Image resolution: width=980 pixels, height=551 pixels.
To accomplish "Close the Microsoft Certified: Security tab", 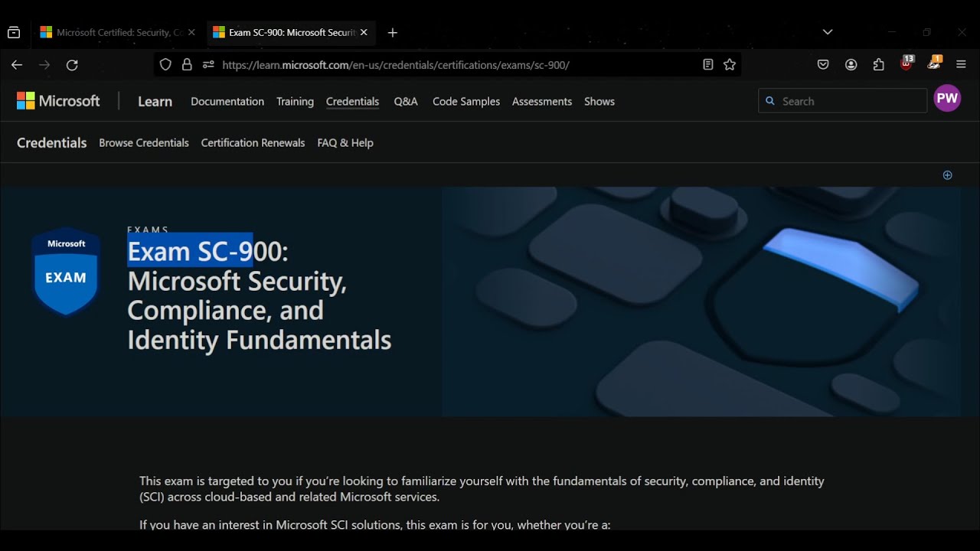I will coord(191,32).
